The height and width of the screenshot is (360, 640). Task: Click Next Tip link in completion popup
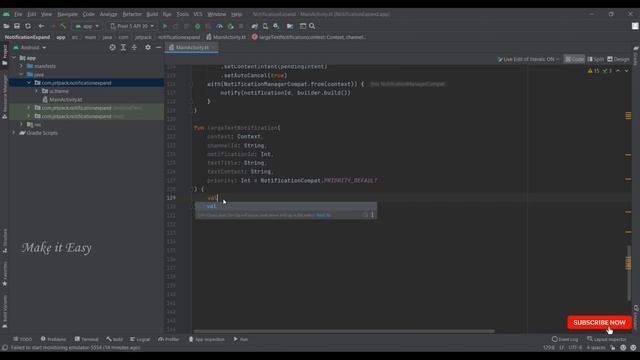tap(324, 215)
